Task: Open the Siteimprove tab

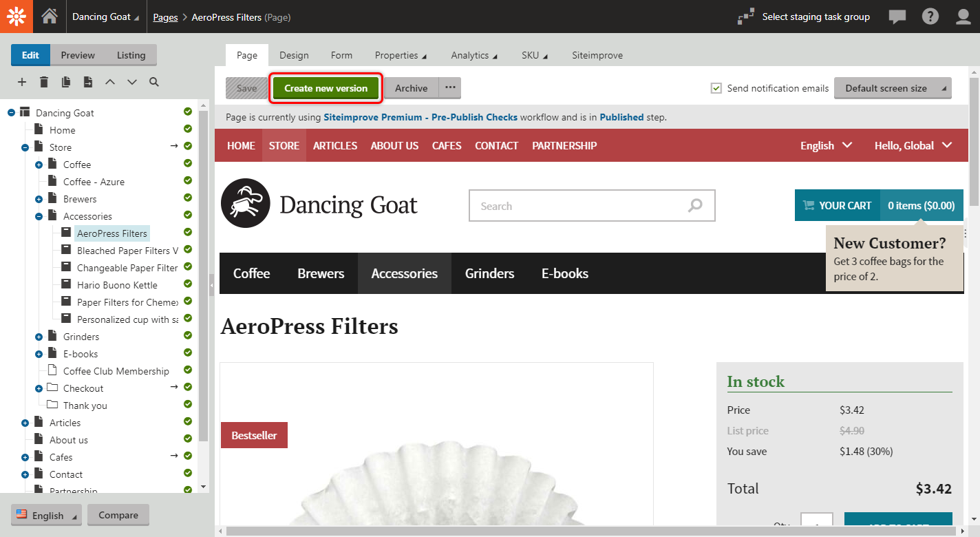Action: pos(597,55)
